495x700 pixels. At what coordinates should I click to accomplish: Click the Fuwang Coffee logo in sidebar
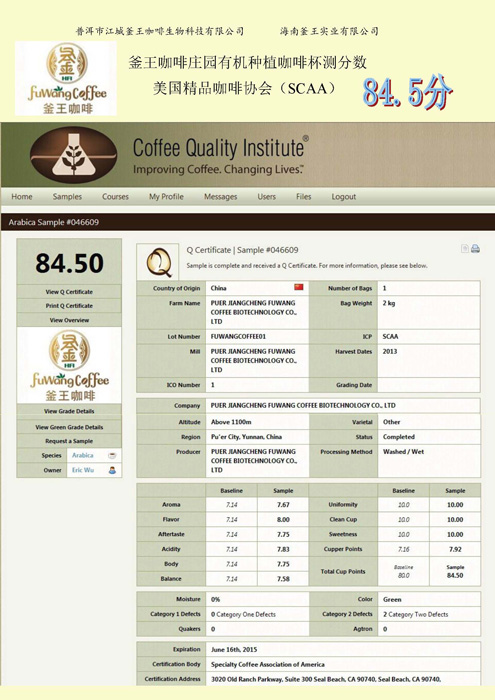point(69,365)
